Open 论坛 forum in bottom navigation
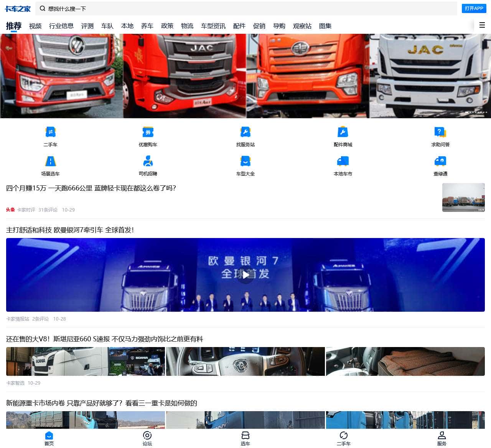 147,438
